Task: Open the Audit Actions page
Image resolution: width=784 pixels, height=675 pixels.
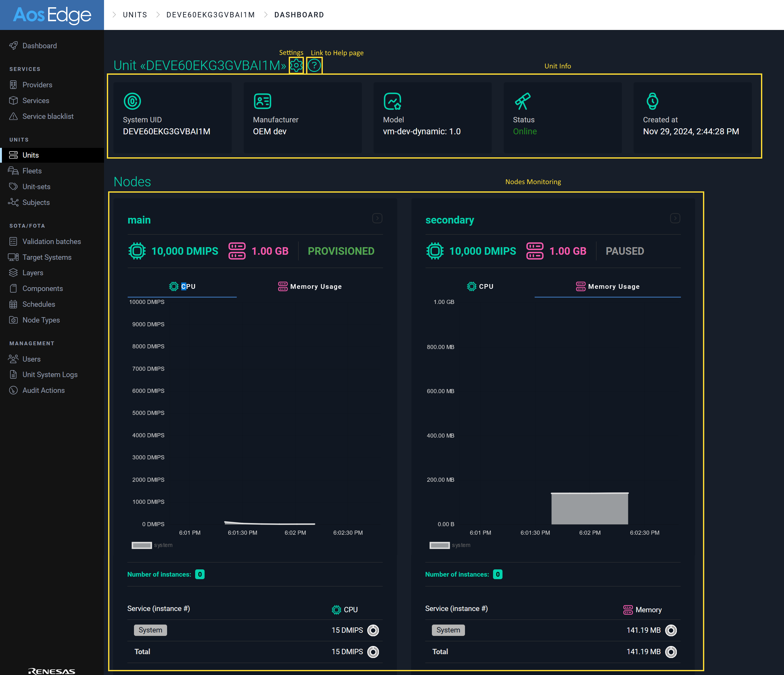Action: coord(44,390)
